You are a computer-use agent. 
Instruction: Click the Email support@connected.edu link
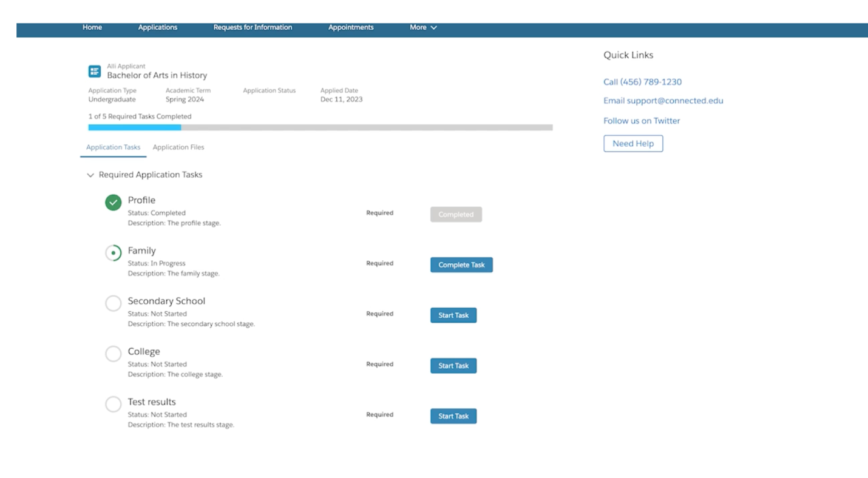[663, 101]
